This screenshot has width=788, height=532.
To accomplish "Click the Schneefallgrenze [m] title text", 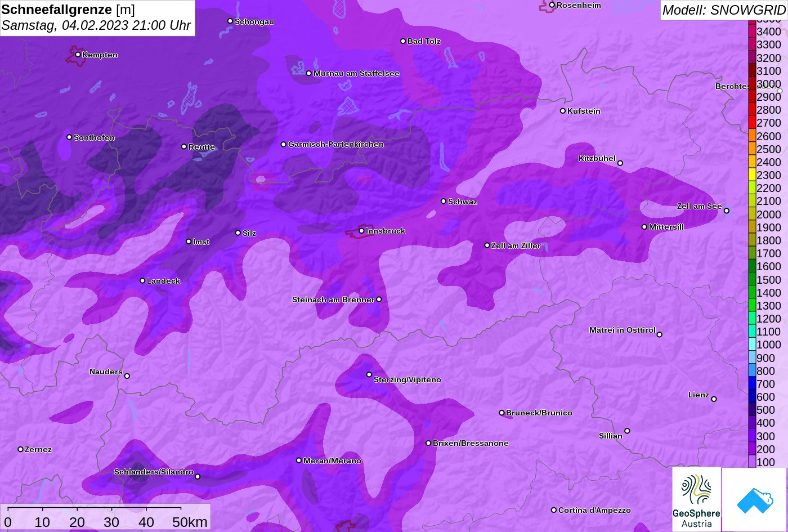I will point(68,9).
